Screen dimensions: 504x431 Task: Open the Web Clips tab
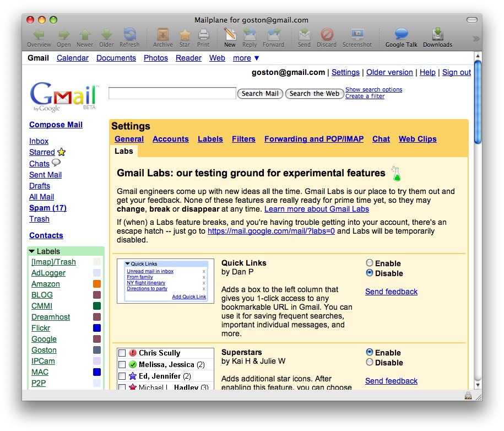coord(418,139)
